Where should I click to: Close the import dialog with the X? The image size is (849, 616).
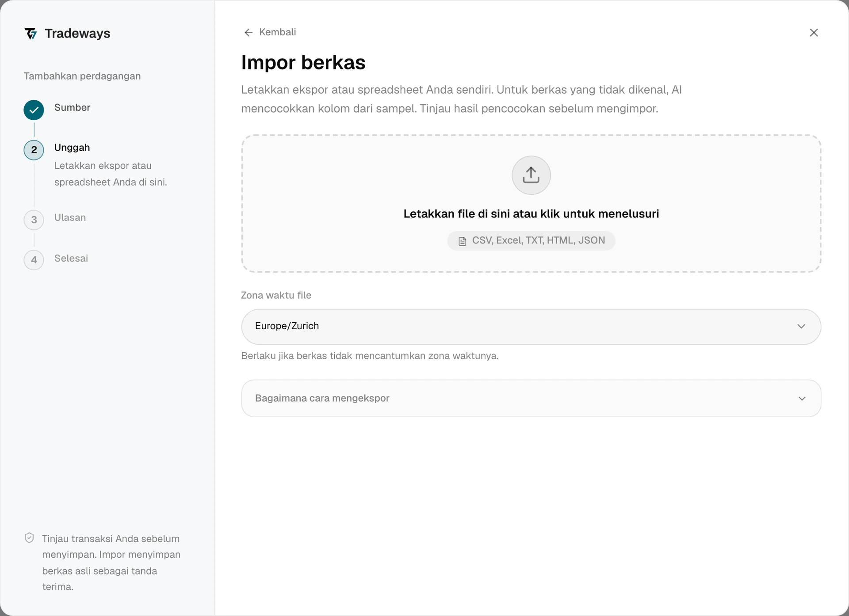pyautogui.click(x=814, y=33)
